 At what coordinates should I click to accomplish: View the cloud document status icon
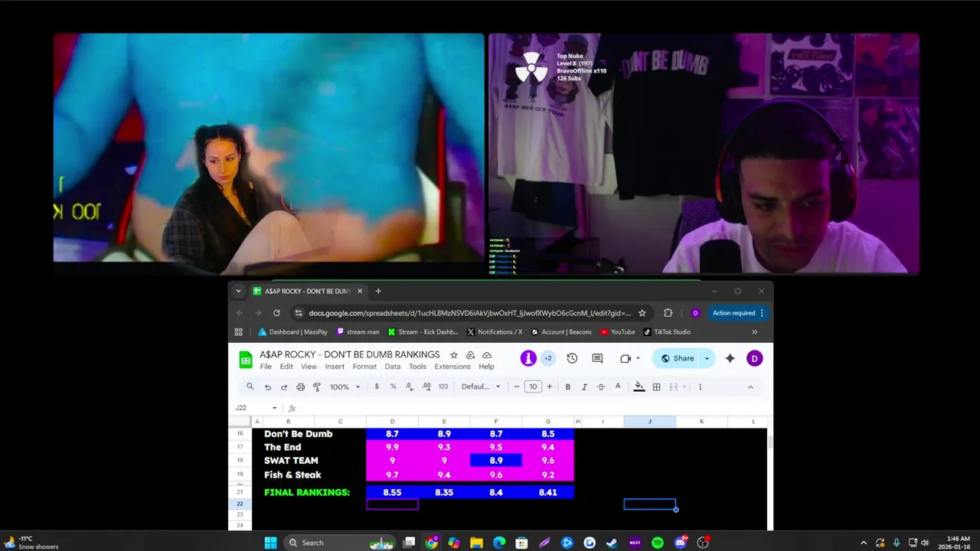tap(487, 355)
